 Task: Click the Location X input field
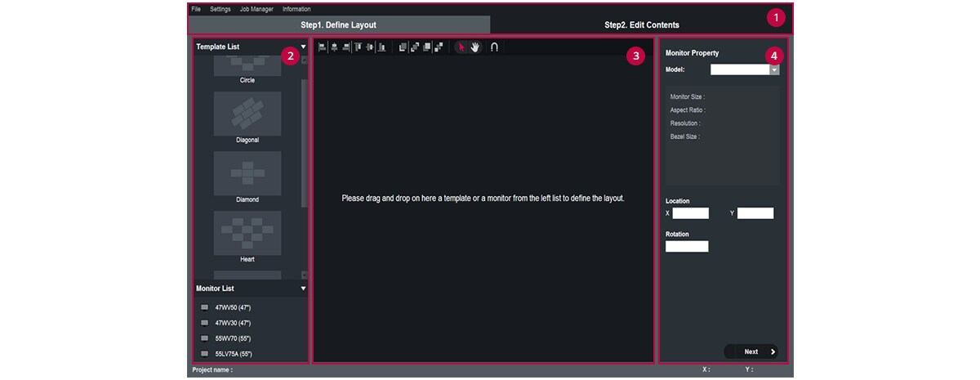tap(690, 213)
